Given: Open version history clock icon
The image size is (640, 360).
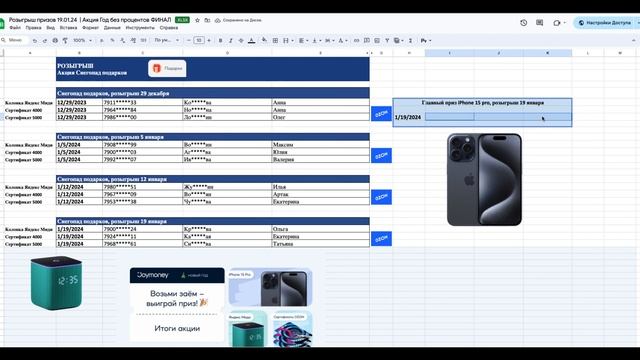Looking at the screenshot, I should click(524, 23).
